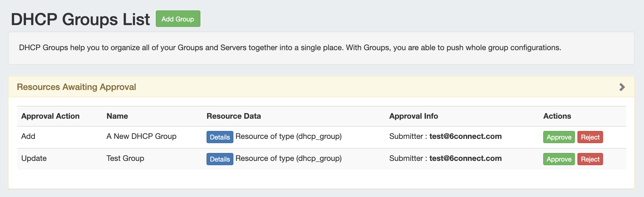This screenshot has height=197, width=644.
Task: Reject the A New DHCP Group request
Action: [590, 137]
